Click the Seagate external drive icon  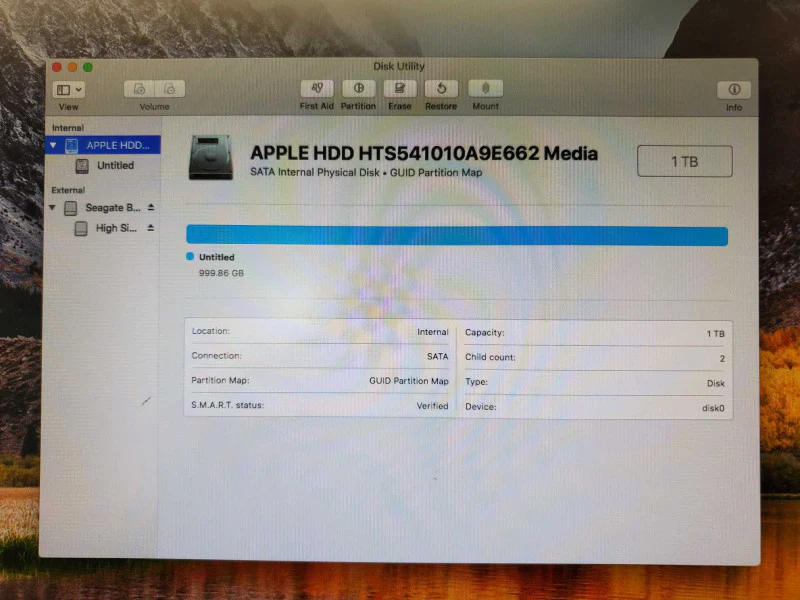tap(71, 208)
